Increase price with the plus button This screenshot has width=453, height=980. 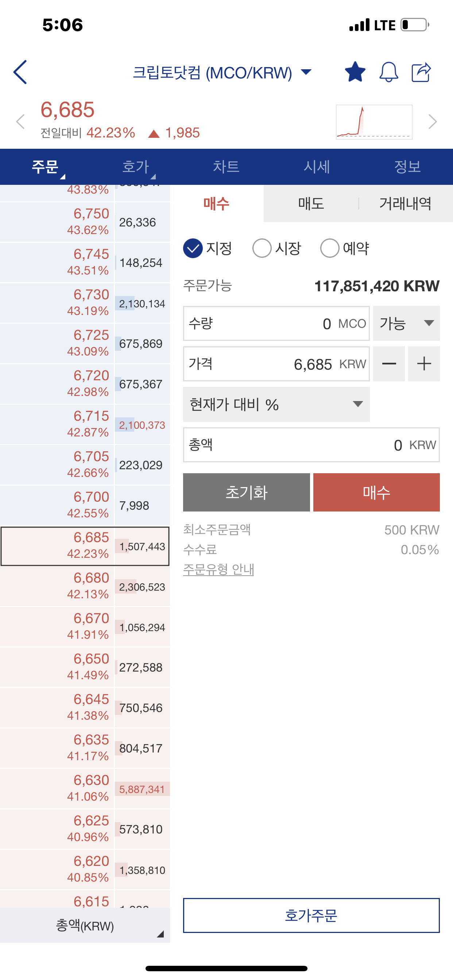click(424, 364)
